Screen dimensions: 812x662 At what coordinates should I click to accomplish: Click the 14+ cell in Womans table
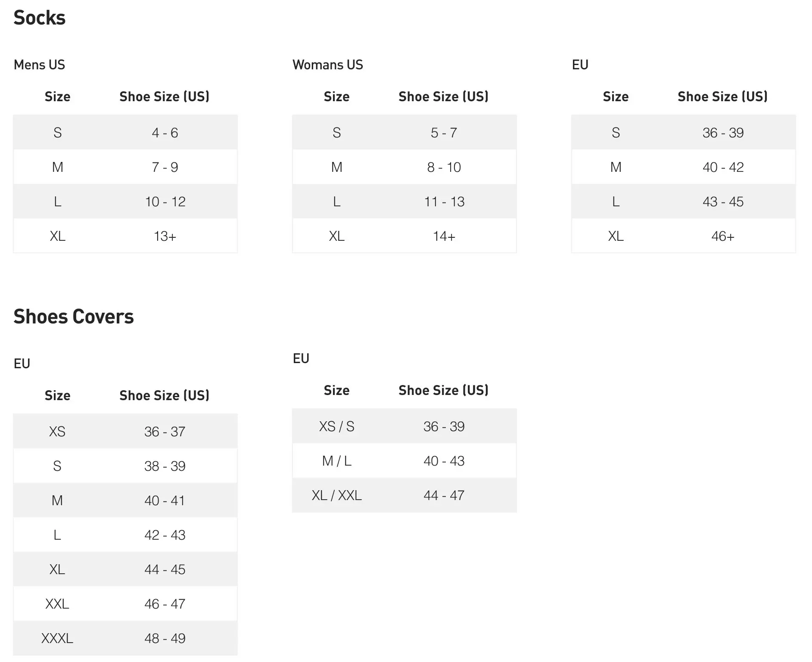[x=444, y=236]
